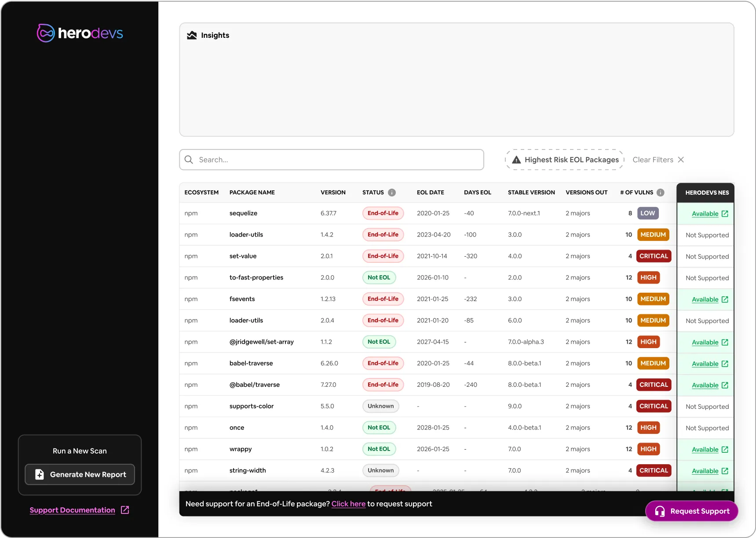Open # OF VULNS info icon

coord(660,193)
